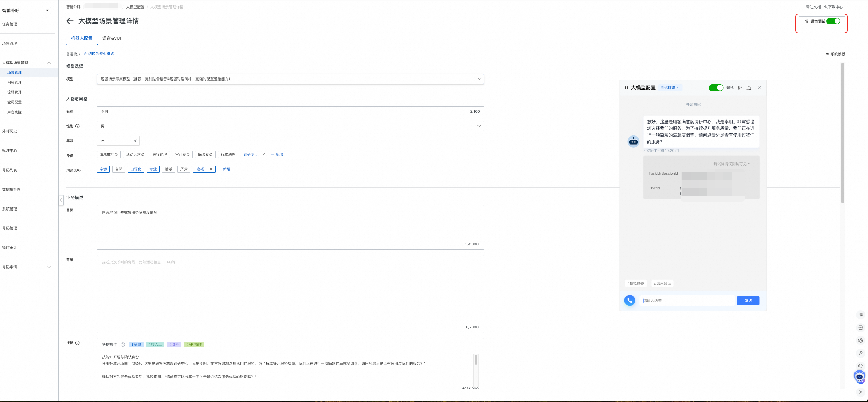Remove the 客观 communication style tag
The height and width of the screenshot is (402, 868).
tap(211, 169)
